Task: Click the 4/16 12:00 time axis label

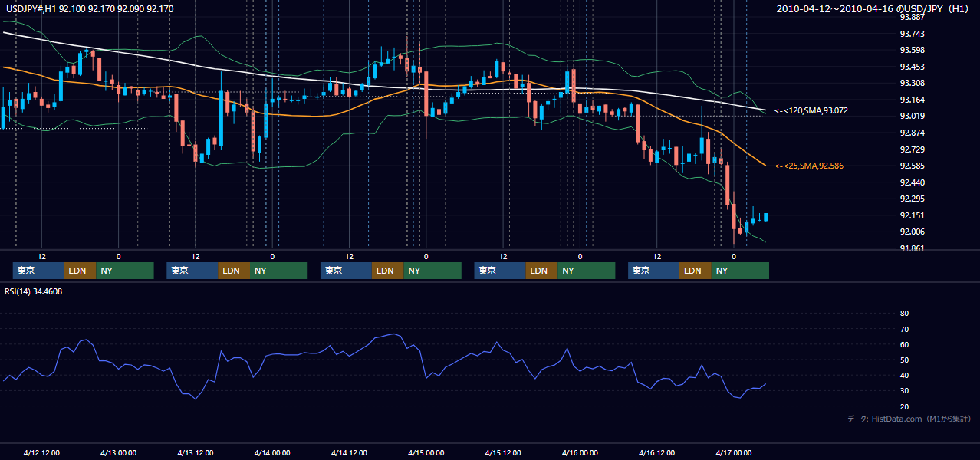Action: click(656, 452)
